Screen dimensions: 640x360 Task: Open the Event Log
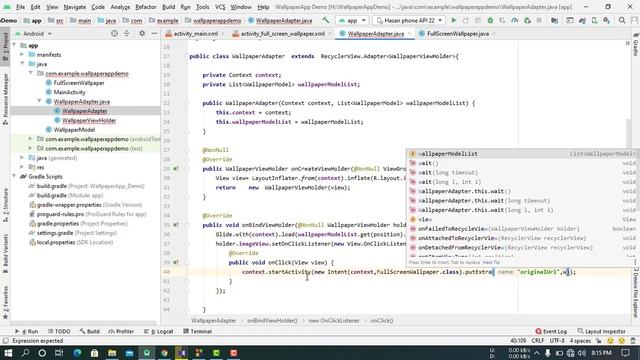tap(551, 331)
